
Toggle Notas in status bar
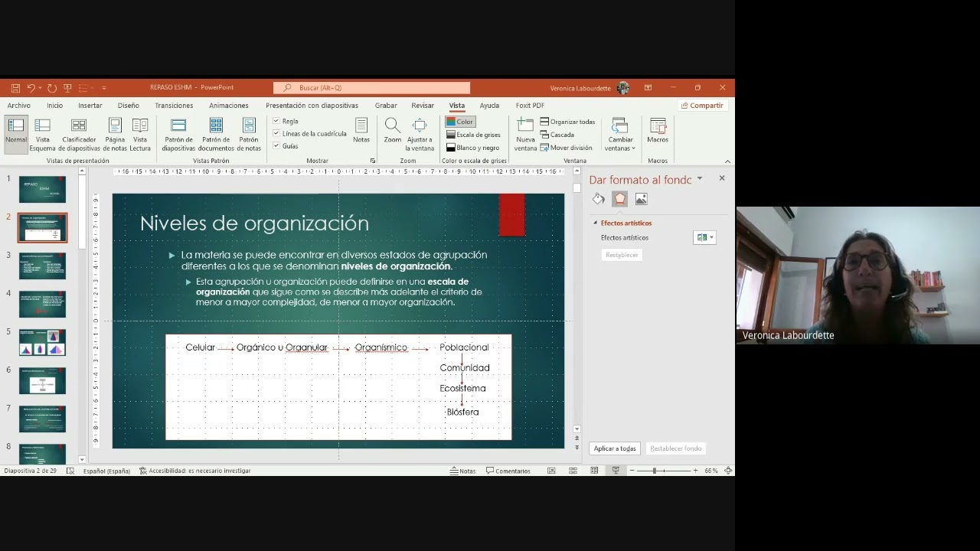[463, 471]
